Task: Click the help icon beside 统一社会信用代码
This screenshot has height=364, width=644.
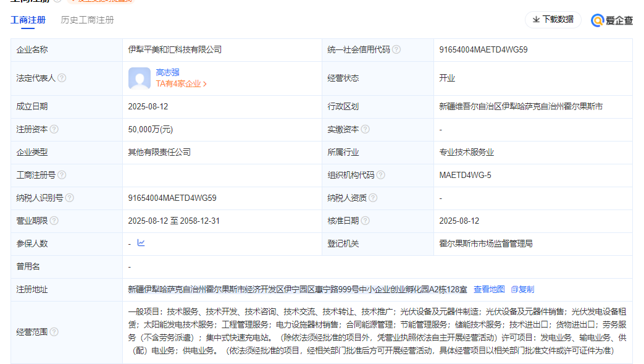Action: (x=396, y=49)
